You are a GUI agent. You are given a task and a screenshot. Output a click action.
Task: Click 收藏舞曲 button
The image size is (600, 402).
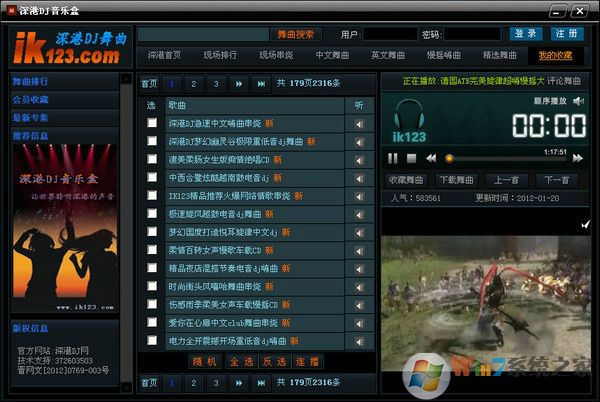coord(406,180)
